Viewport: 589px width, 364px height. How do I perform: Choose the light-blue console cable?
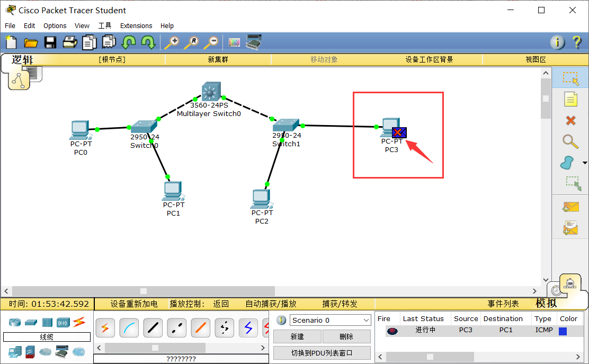(129, 328)
